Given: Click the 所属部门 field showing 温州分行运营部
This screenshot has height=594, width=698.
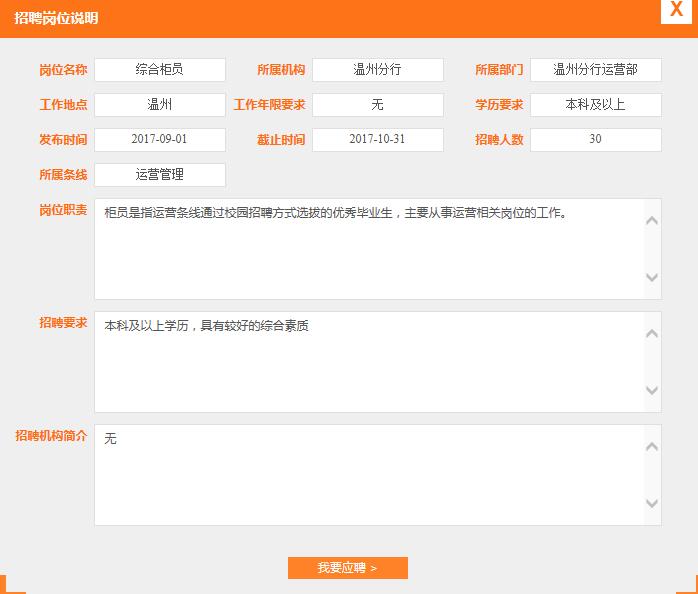Looking at the screenshot, I should pos(595,70).
